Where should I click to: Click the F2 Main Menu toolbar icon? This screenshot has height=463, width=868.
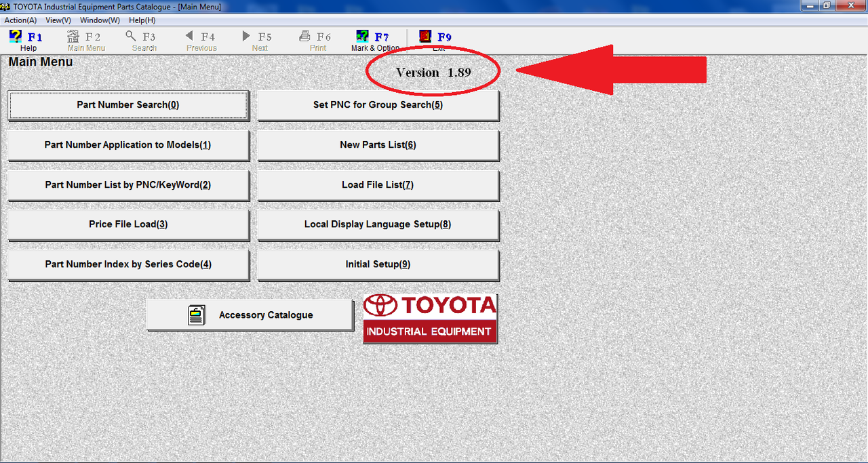(x=73, y=37)
